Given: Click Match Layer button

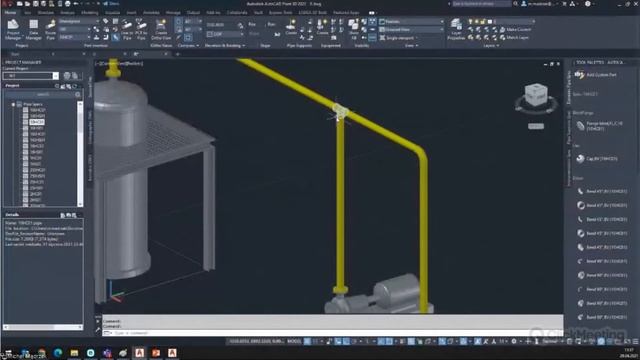Looking at the screenshot, I should point(514,38).
